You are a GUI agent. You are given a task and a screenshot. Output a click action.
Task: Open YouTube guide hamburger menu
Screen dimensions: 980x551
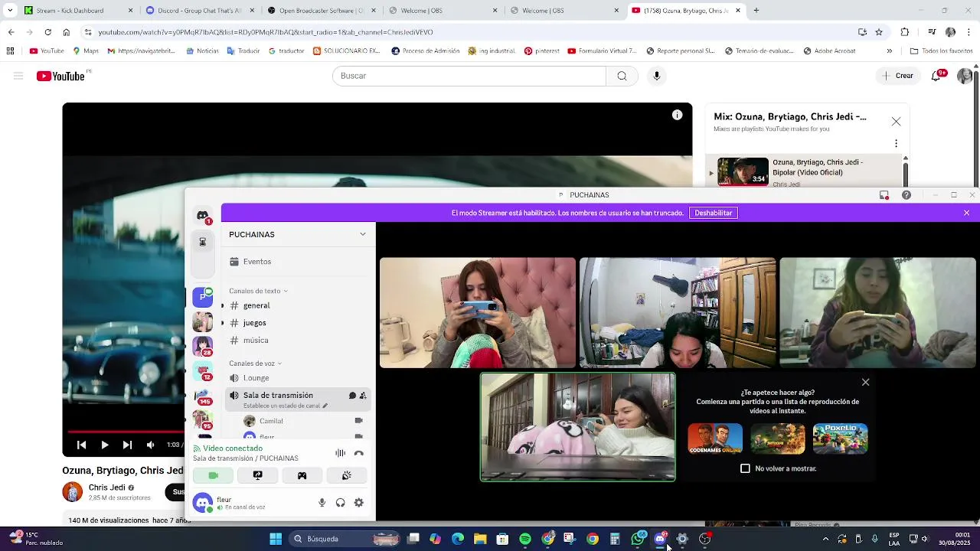(x=18, y=76)
